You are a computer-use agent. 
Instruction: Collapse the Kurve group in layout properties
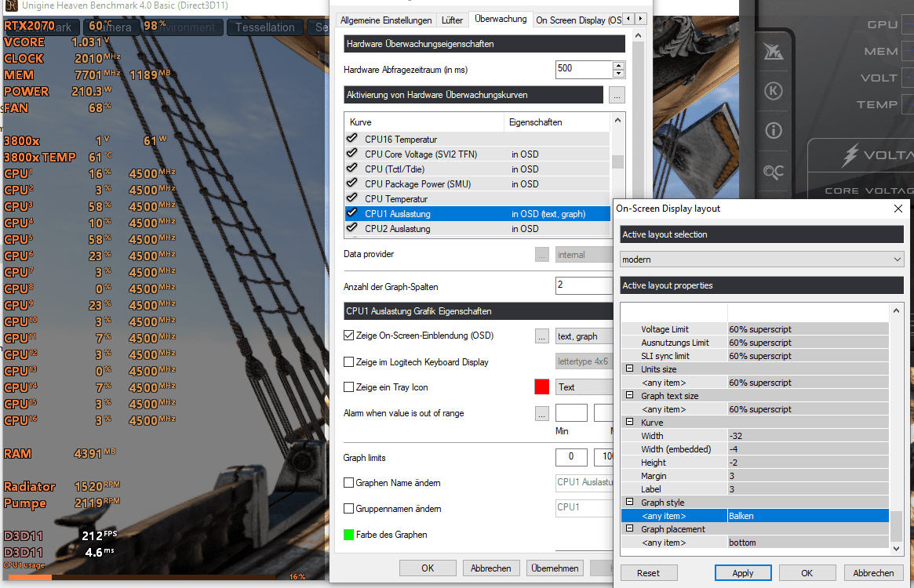pyautogui.click(x=629, y=422)
